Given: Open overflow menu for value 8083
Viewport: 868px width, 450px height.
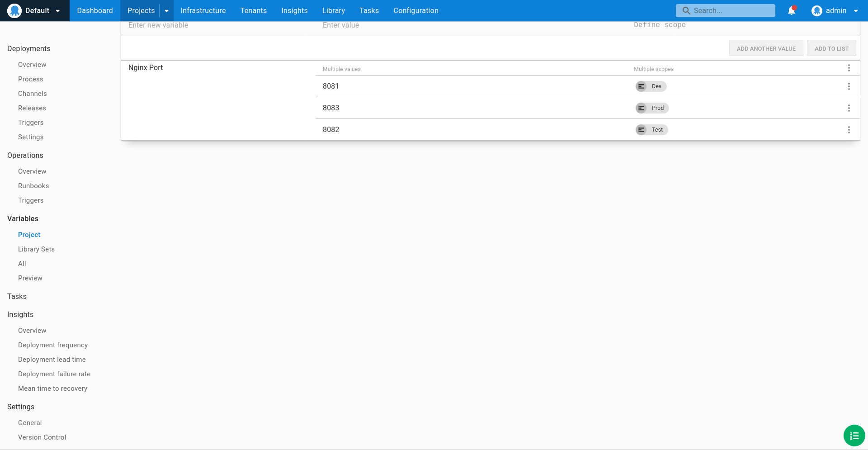Looking at the screenshot, I should tap(849, 108).
